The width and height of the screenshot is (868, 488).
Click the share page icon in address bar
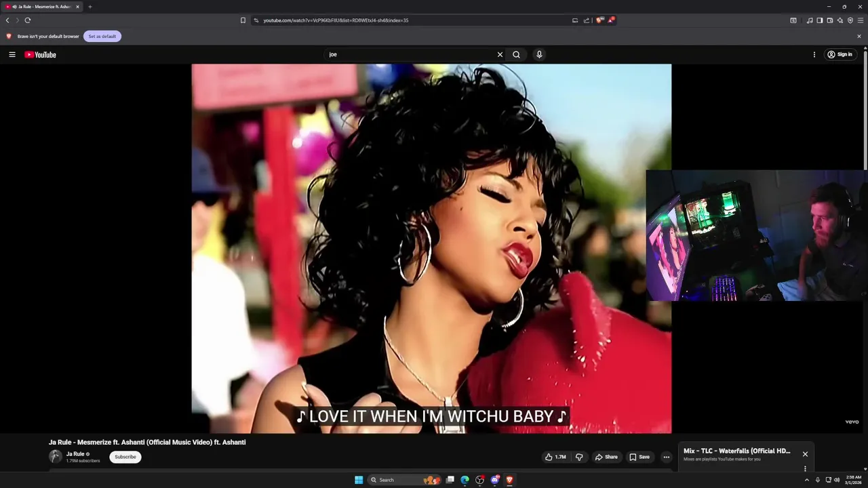(x=587, y=20)
